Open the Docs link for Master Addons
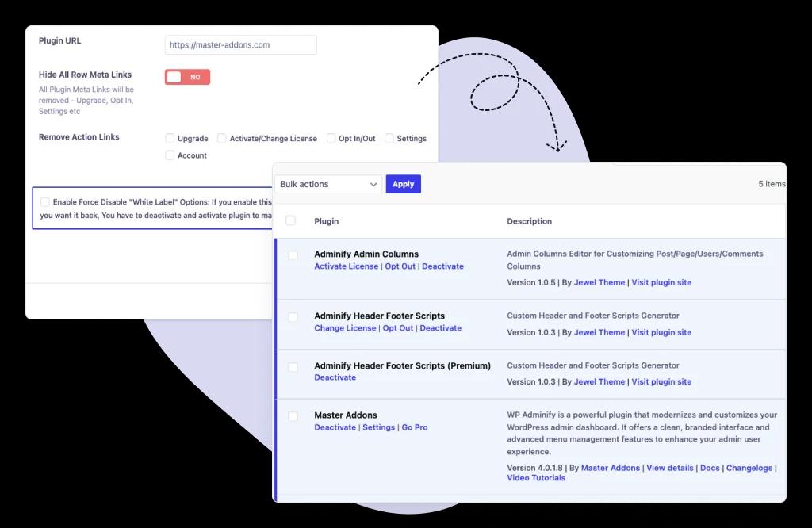This screenshot has height=528, width=812. coord(710,468)
